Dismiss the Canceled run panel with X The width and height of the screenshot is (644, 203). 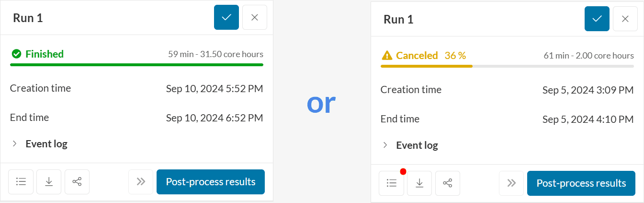click(x=625, y=19)
